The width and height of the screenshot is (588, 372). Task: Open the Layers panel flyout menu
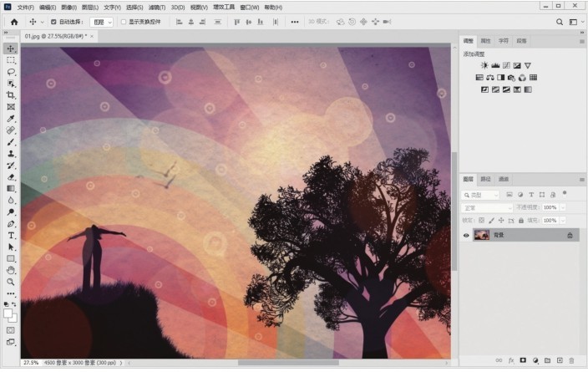point(581,180)
